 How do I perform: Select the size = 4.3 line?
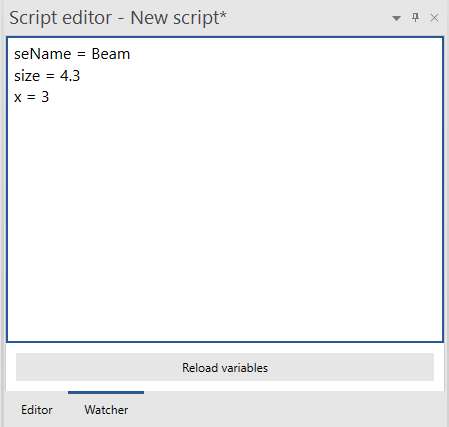point(47,76)
